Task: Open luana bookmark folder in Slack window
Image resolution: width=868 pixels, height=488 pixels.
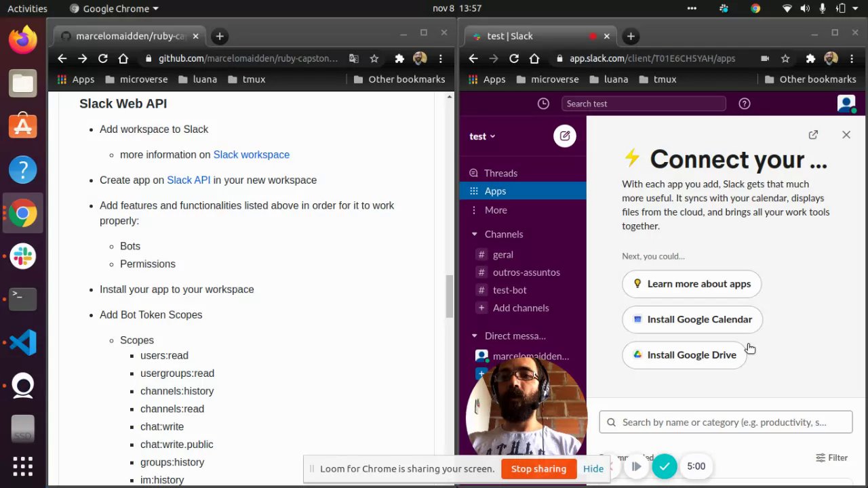Action: (609, 79)
